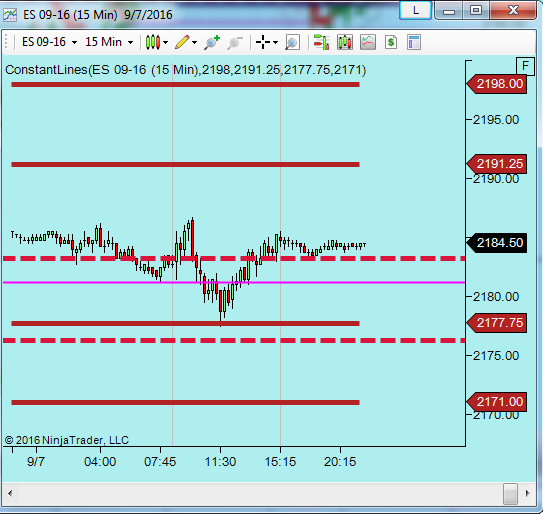Open the 15 Min interval dropdown
The image size is (543, 514).
(x=109, y=42)
